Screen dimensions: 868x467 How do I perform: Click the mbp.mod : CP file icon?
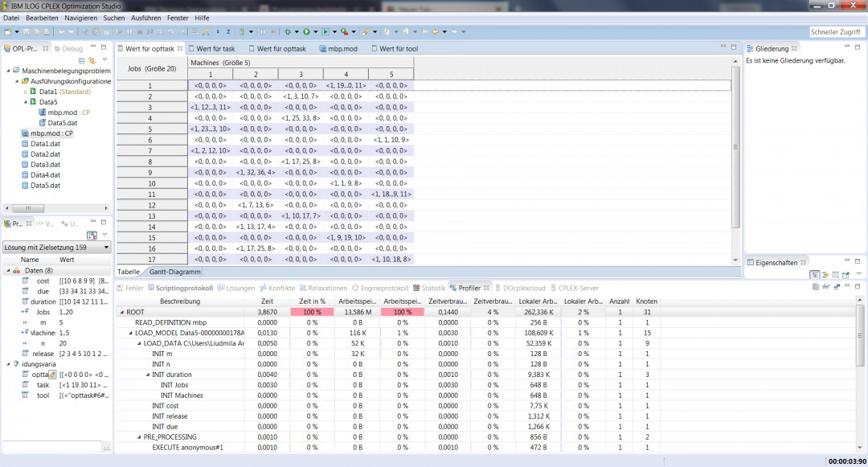(25, 133)
